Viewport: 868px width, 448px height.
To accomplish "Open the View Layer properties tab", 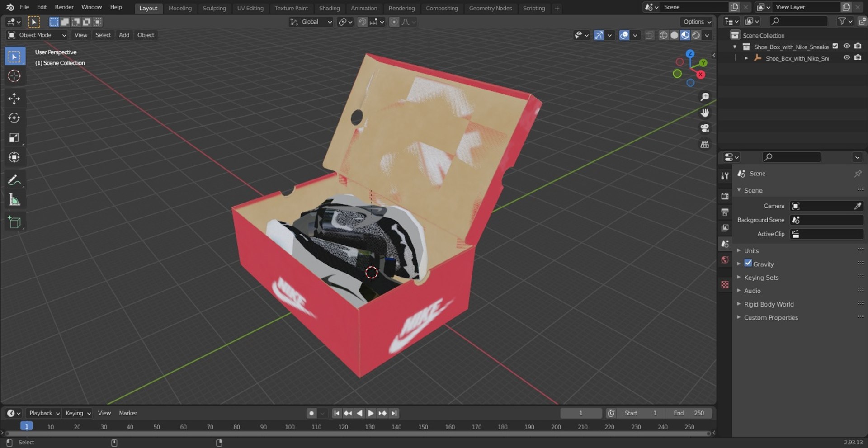I will (x=725, y=228).
